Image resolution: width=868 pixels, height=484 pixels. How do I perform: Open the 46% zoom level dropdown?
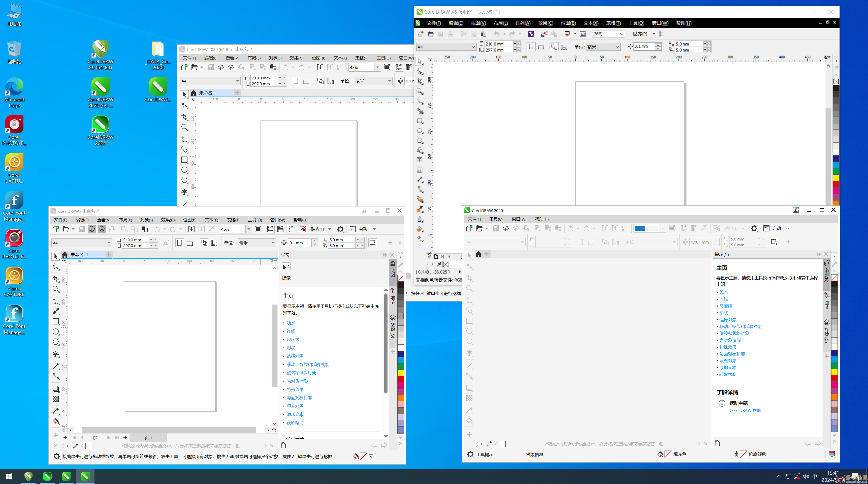(249, 229)
